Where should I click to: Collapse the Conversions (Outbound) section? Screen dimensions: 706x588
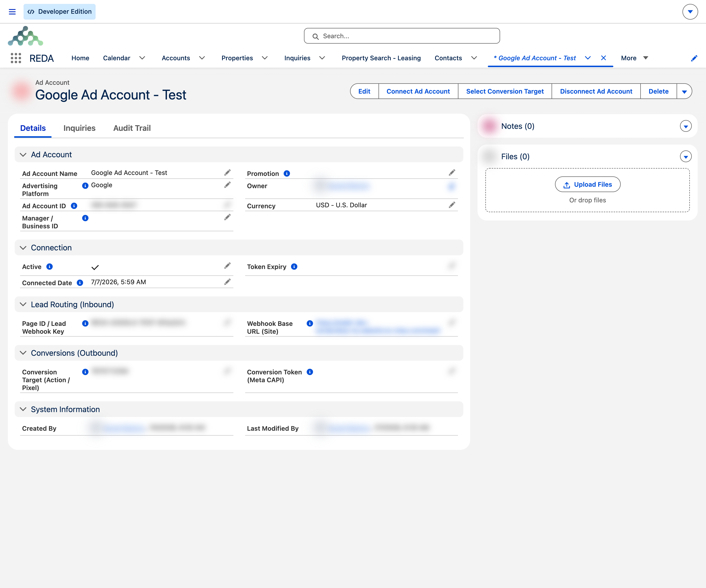[x=23, y=353]
